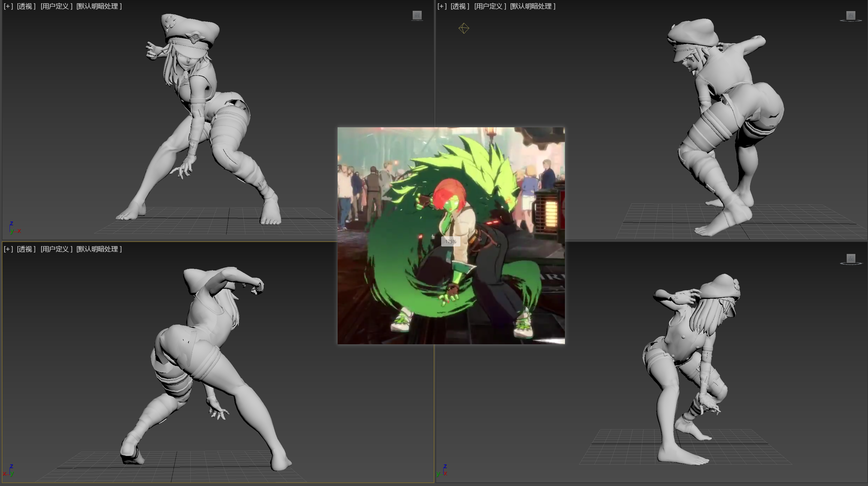Open 用户定义 menu in bottom-left viewport
The image size is (868, 486).
(56, 249)
